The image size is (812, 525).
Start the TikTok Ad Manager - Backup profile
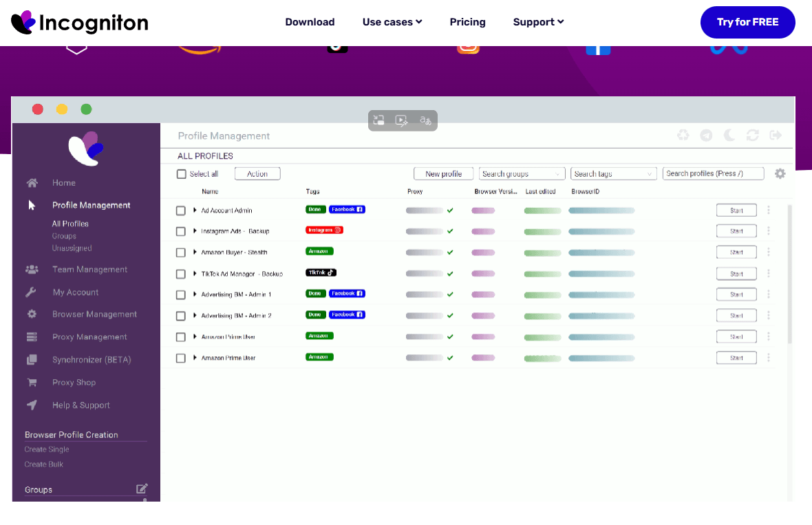736,274
